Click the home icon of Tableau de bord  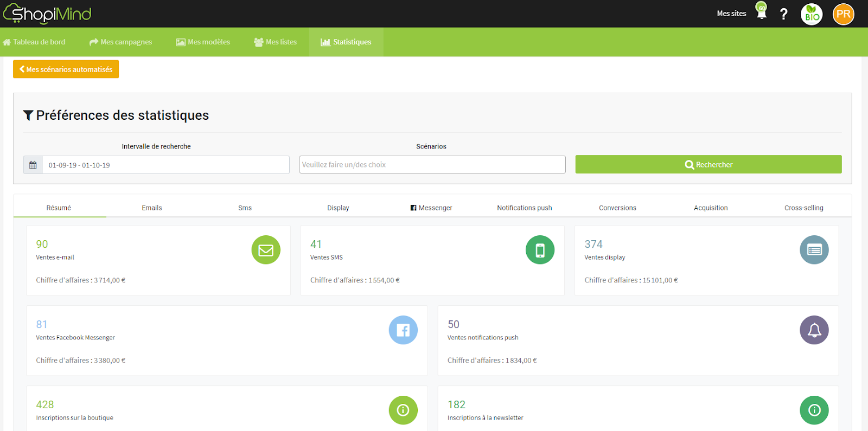pos(7,42)
